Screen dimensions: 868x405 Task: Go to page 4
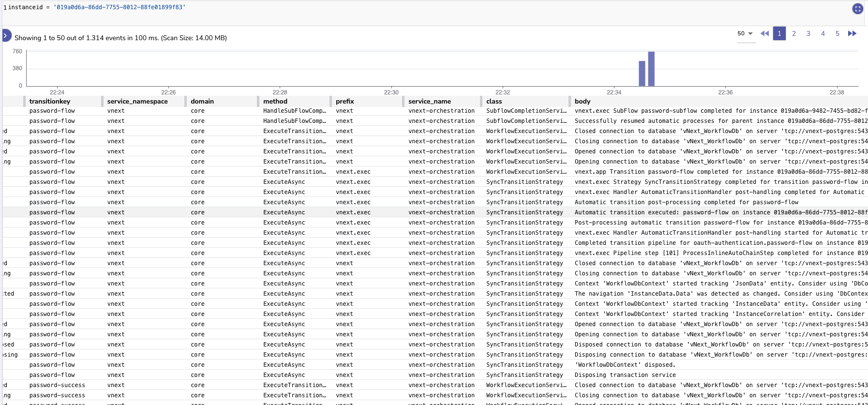[x=823, y=33]
